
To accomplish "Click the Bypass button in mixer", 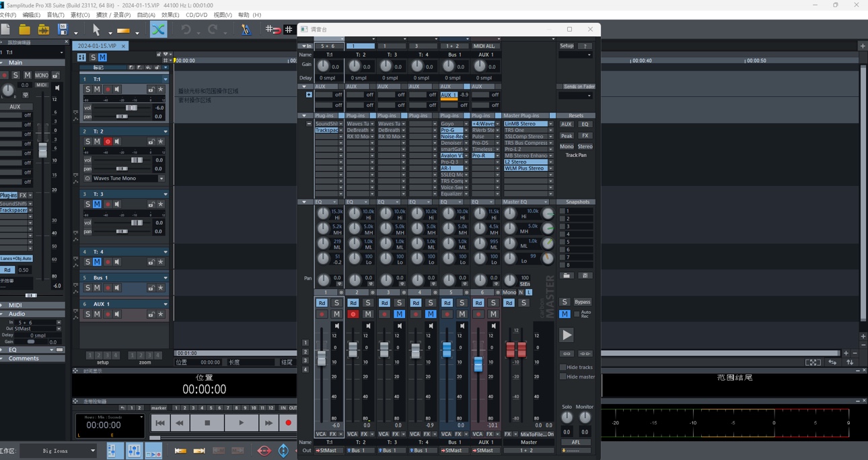I will [x=582, y=302].
